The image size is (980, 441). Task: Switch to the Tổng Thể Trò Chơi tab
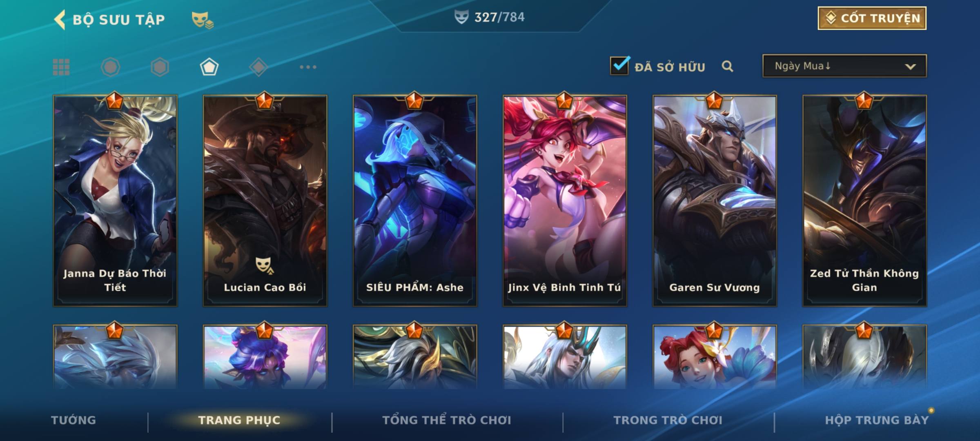coord(447,420)
